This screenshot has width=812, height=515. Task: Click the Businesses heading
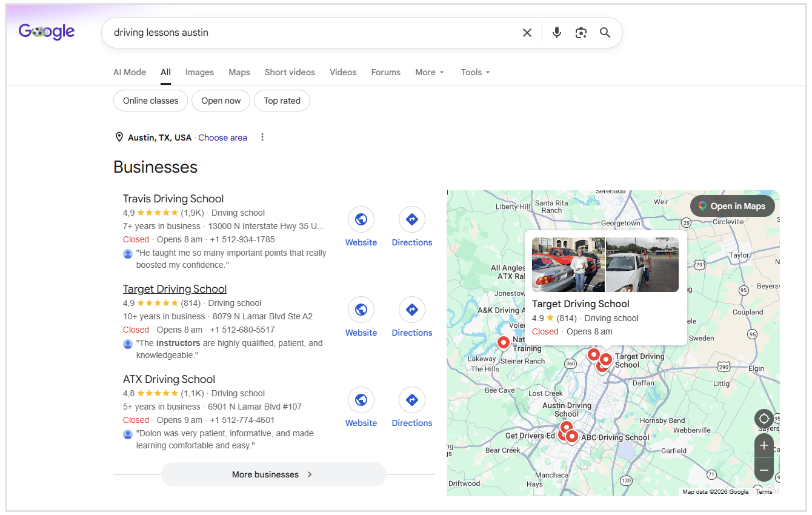(x=156, y=167)
